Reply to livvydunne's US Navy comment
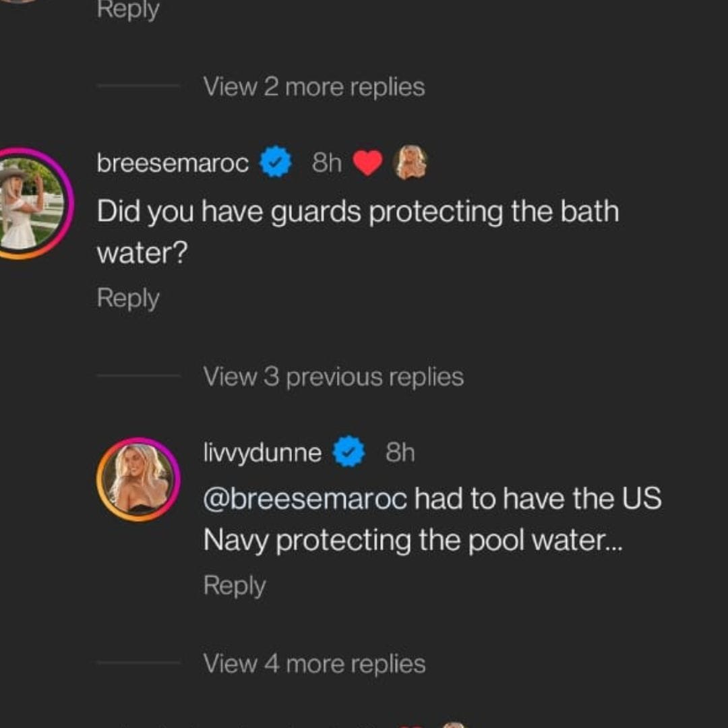 [x=235, y=586]
